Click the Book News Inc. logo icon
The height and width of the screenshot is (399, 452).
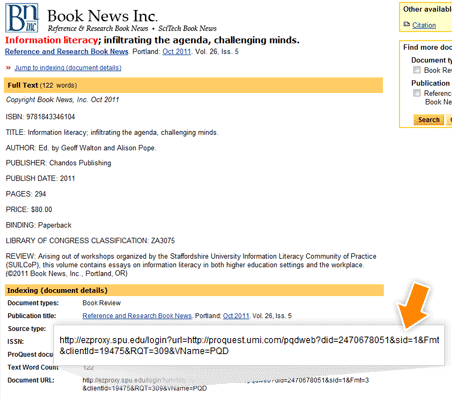click(22, 18)
